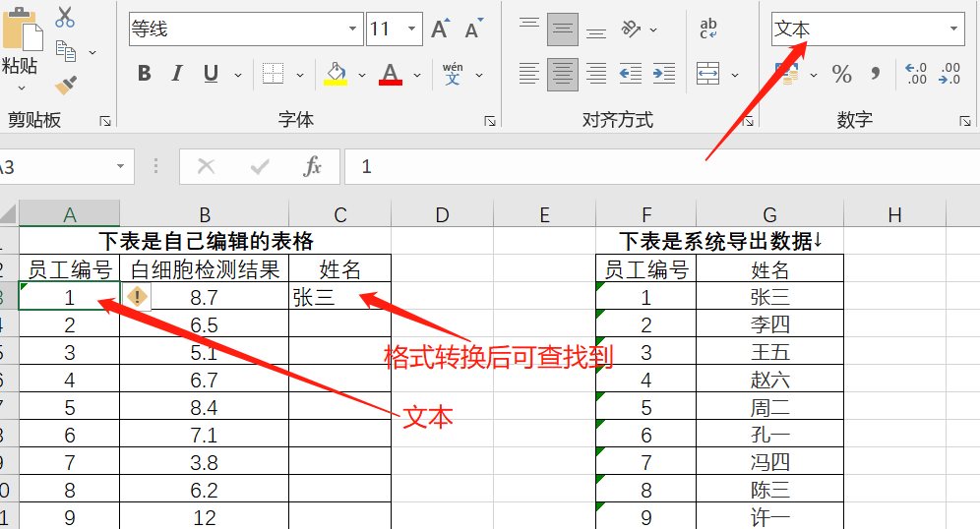This screenshot has width=980, height=529.
Task: Click the Cut scissors icon
Action: [x=64, y=17]
